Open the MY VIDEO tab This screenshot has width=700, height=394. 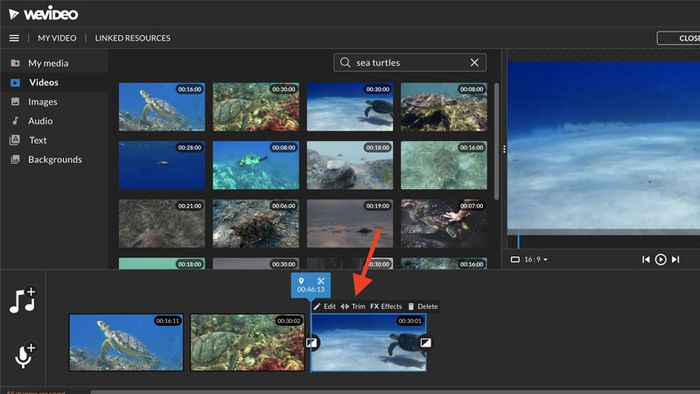point(57,38)
